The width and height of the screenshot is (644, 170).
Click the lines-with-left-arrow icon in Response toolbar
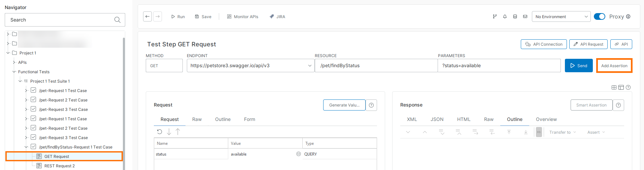(x=492, y=132)
